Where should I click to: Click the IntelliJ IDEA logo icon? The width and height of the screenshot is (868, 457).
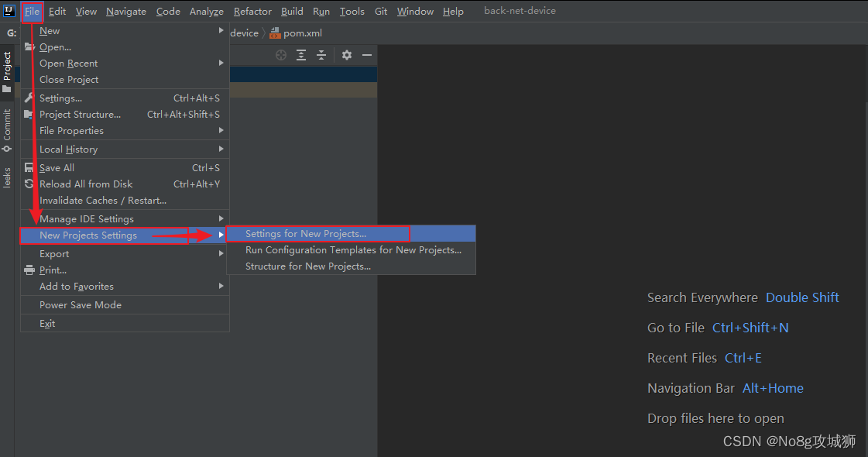point(9,10)
